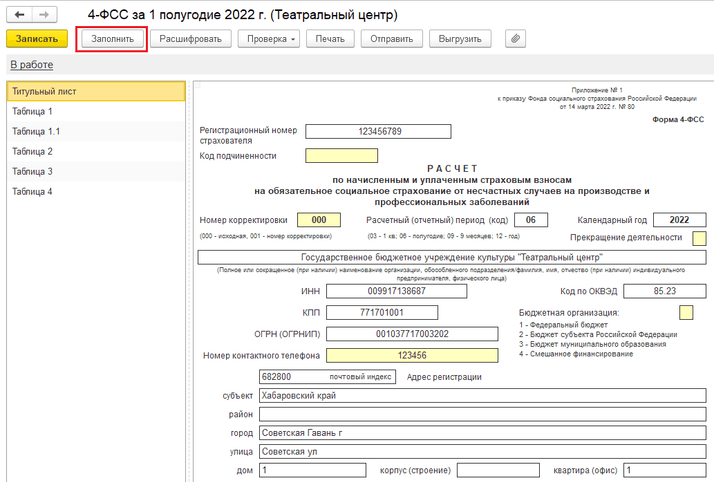
Task: Click the paperclip attachments icon
Action: click(x=515, y=39)
